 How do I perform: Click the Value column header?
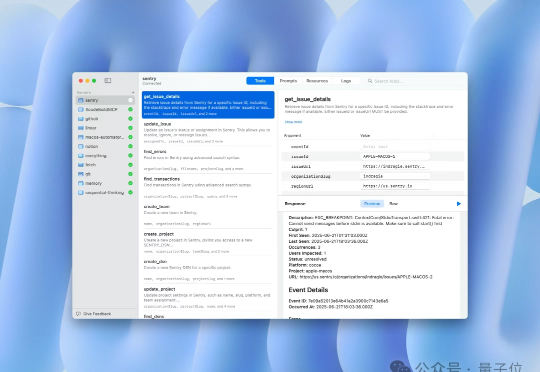click(x=365, y=136)
